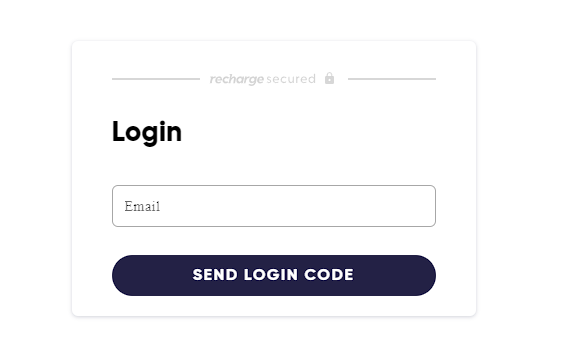Image resolution: width=584 pixels, height=363 pixels.
Task: Click the divider line right of padlock
Action: click(392, 79)
